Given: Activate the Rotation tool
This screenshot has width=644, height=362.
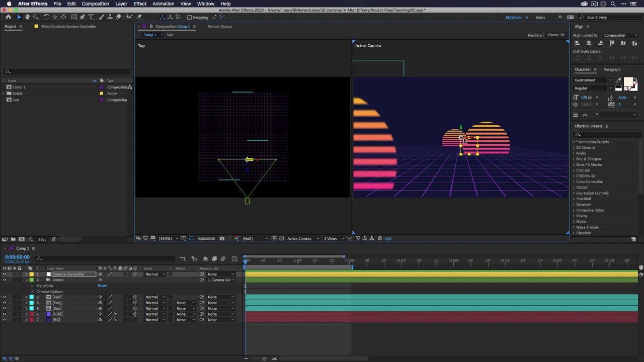Looking at the screenshot, I should pyautogui.click(x=46, y=17).
